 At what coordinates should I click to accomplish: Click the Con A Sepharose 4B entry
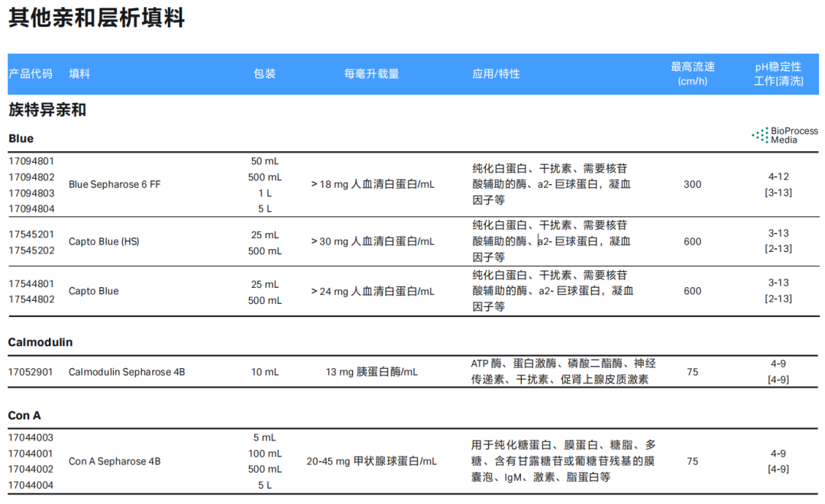pos(114,461)
